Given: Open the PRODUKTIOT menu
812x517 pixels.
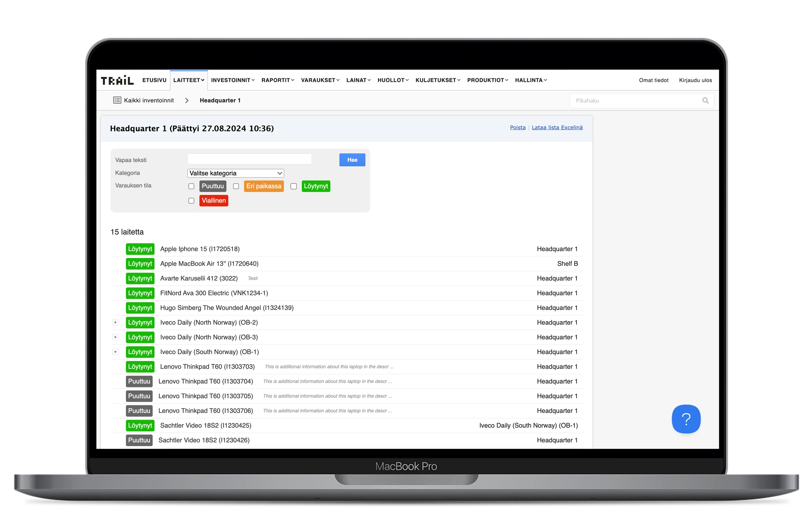Looking at the screenshot, I should pyautogui.click(x=488, y=80).
